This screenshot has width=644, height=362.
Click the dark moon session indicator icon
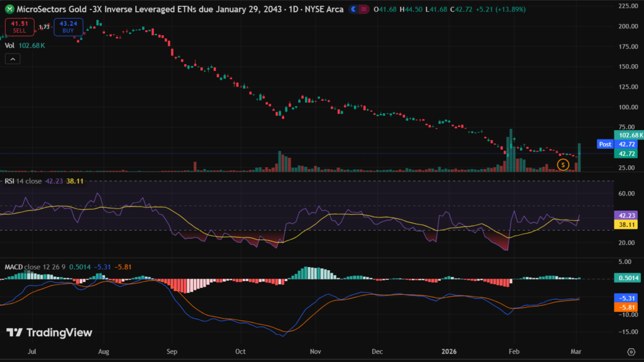[354, 9]
